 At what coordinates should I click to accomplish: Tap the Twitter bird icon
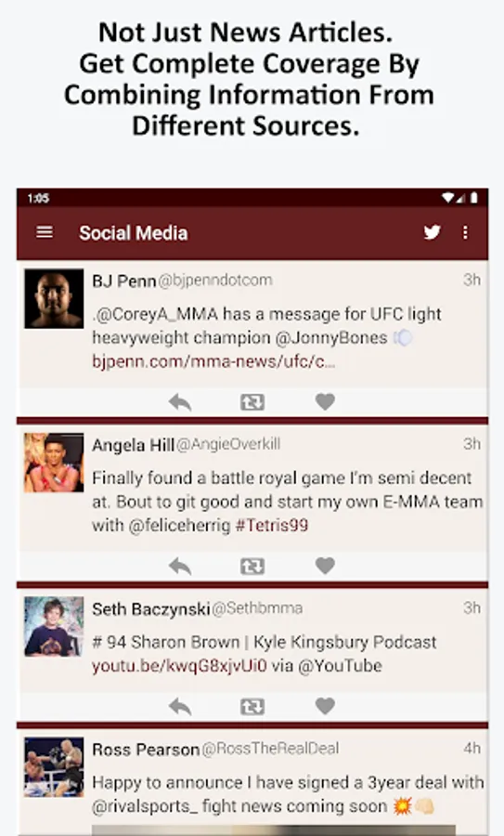coord(433,232)
